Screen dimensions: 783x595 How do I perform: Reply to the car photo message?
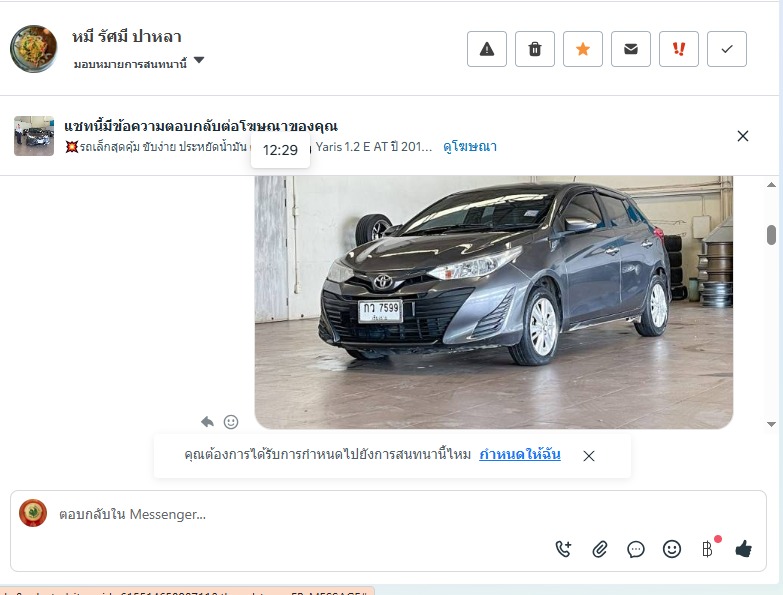207,422
